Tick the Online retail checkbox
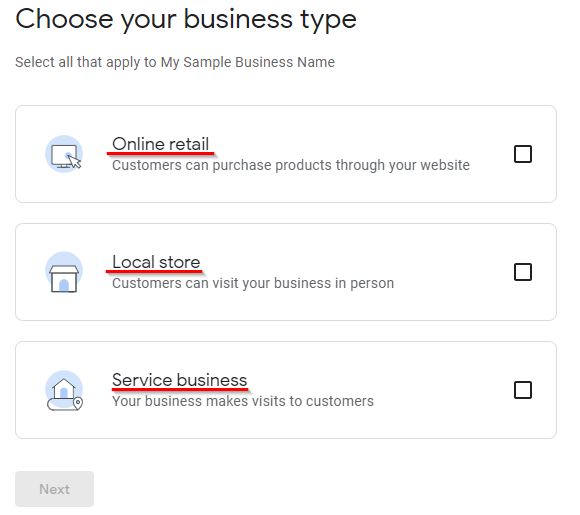Image resolution: width=580 pixels, height=515 pixels. pos(523,154)
